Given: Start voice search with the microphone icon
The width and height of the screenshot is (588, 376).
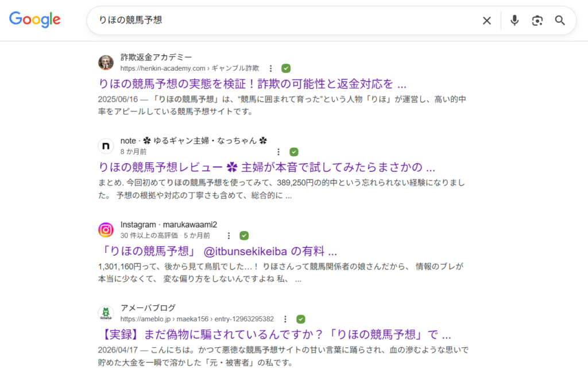Looking at the screenshot, I should pos(514,20).
